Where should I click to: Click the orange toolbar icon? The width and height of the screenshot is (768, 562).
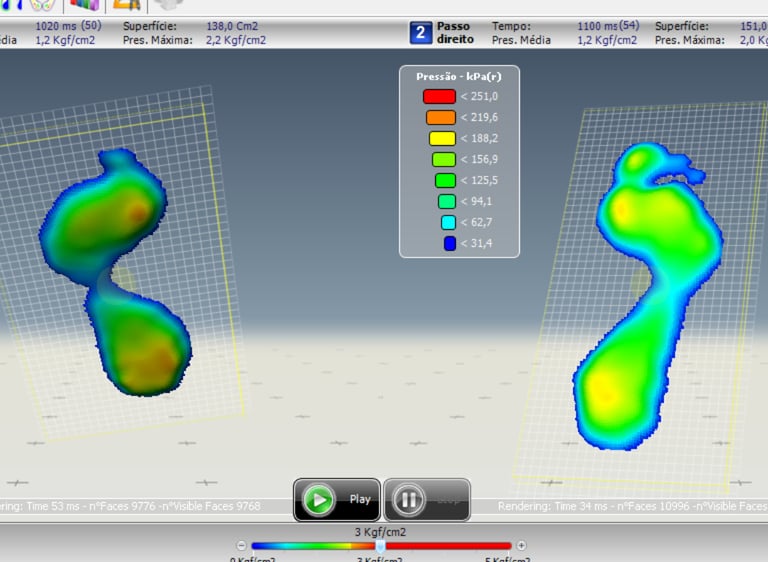[x=127, y=5]
